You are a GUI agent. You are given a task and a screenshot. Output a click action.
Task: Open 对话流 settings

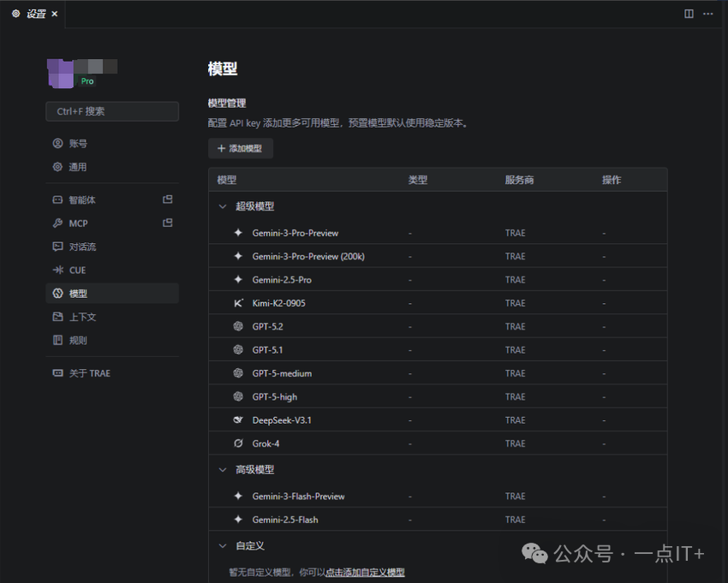pos(112,247)
